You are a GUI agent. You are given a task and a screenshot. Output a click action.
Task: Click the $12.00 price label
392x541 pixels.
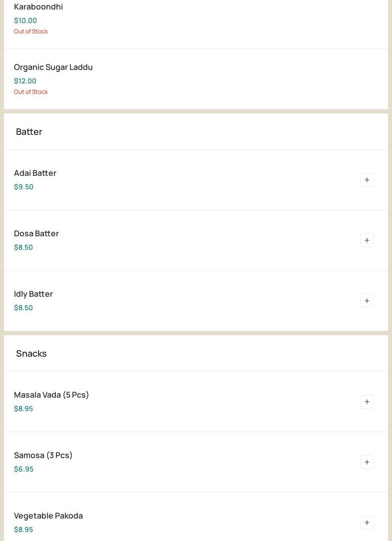click(x=25, y=81)
